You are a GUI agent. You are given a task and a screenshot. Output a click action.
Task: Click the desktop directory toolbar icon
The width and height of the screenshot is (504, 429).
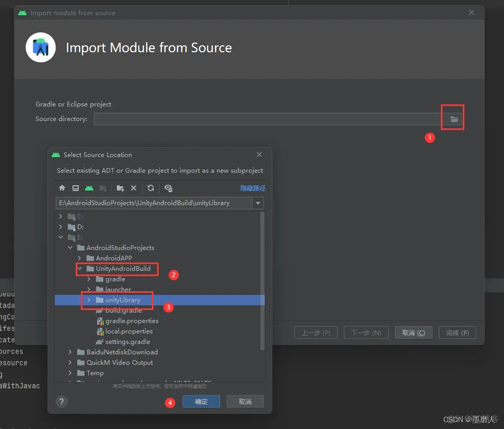tap(76, 188)
